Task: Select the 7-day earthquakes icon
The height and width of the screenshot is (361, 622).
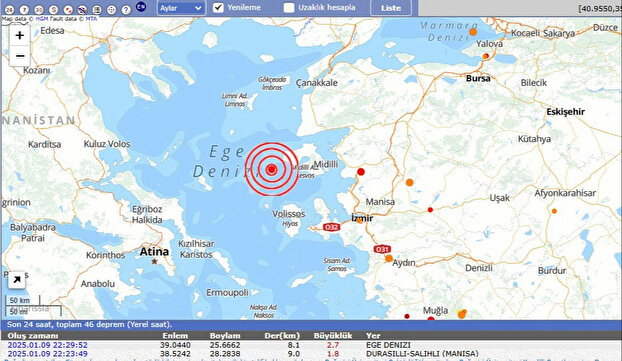Action: tap(24, 10)
